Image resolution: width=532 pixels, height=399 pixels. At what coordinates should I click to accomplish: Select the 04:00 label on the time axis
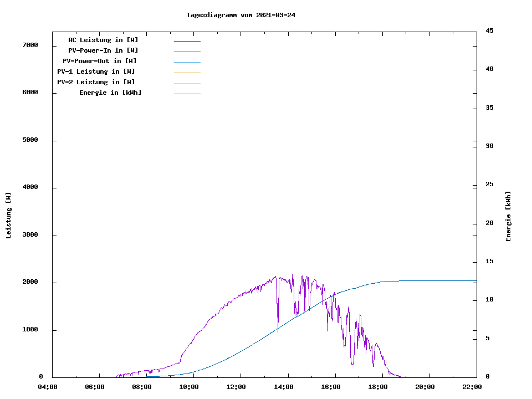(x=48, y=387)
